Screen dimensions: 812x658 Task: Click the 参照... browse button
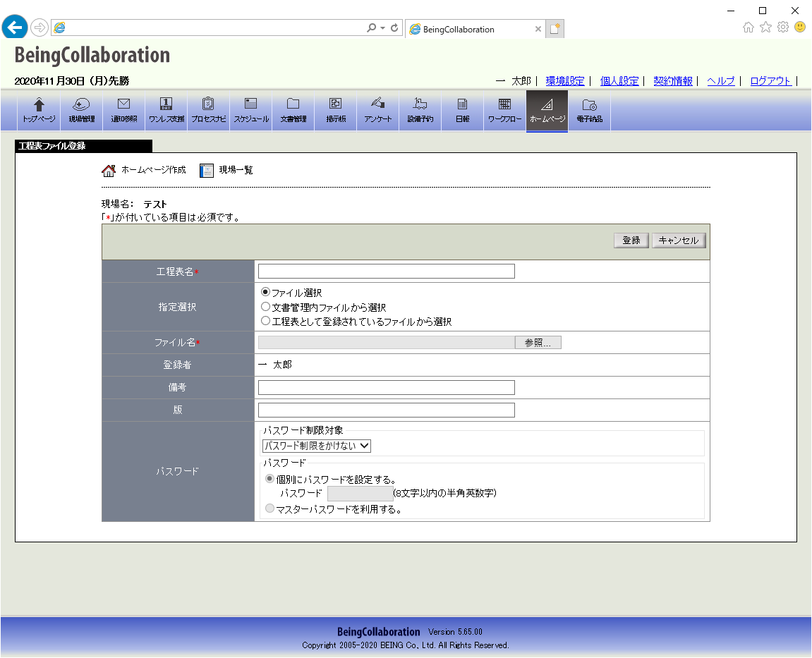point(538,343)
